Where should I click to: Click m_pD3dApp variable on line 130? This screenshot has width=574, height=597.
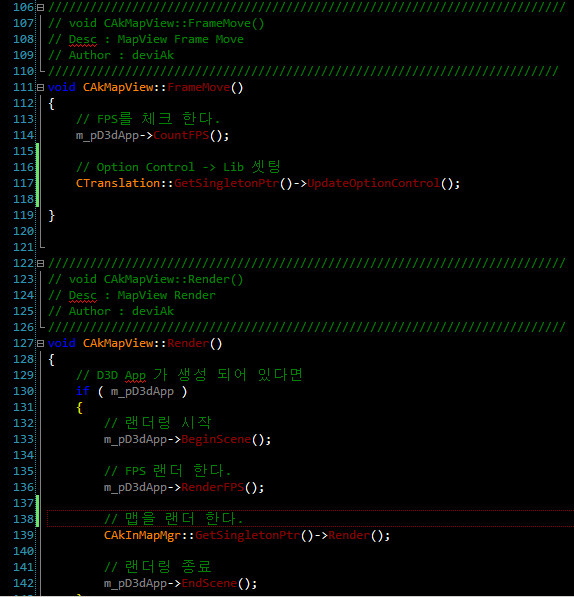tap(142, 391)
